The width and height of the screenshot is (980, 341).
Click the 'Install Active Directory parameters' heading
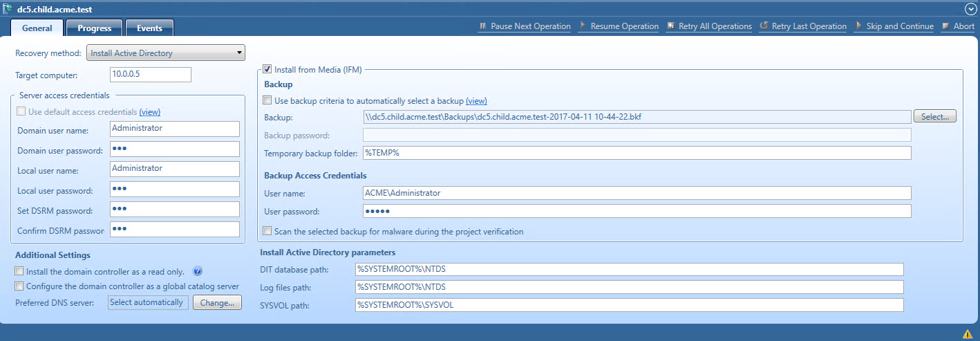pyautogui.click(x=328, y=252)
